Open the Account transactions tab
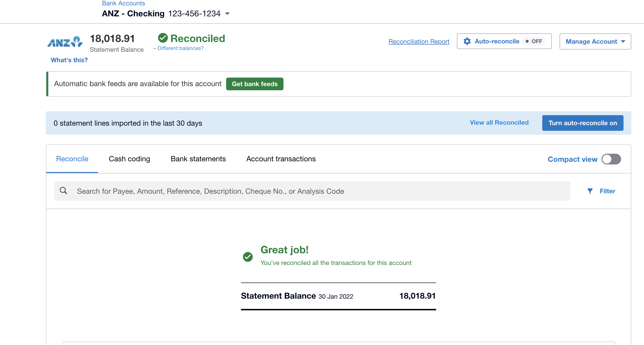This screenshot has height=345, width=644. [281, 159]
